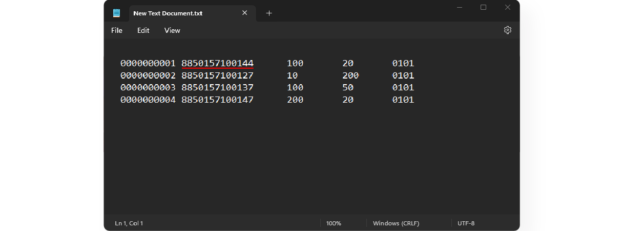
Task: Open the Edit menu
Action: 143,30
